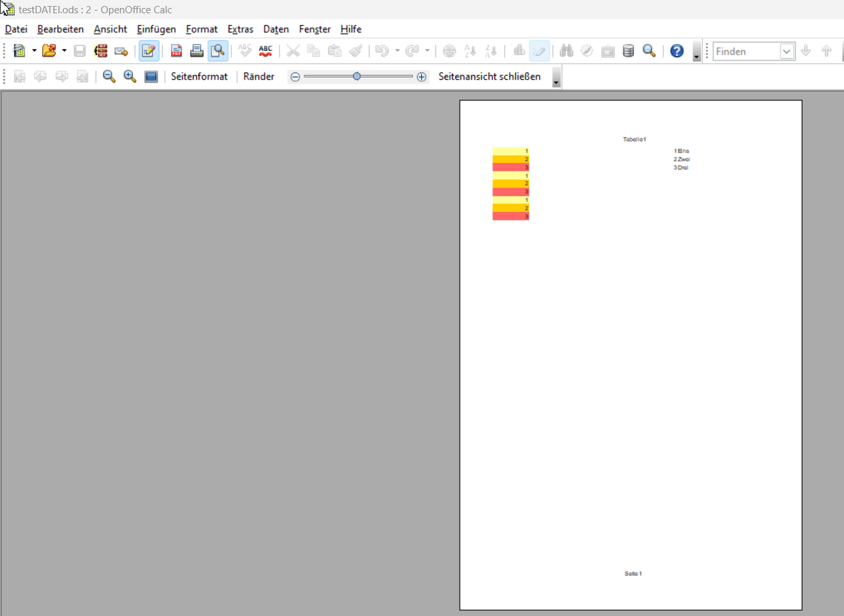Screen dimensions: 844x616
Task: Open the Ansicht menu
Action: click(x=110, y=29)
